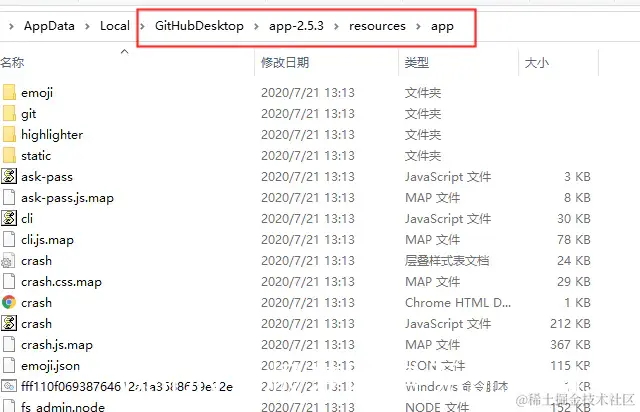Click the 29 KB size cell
Screen dimensions: 640x412
coord(574,281)
